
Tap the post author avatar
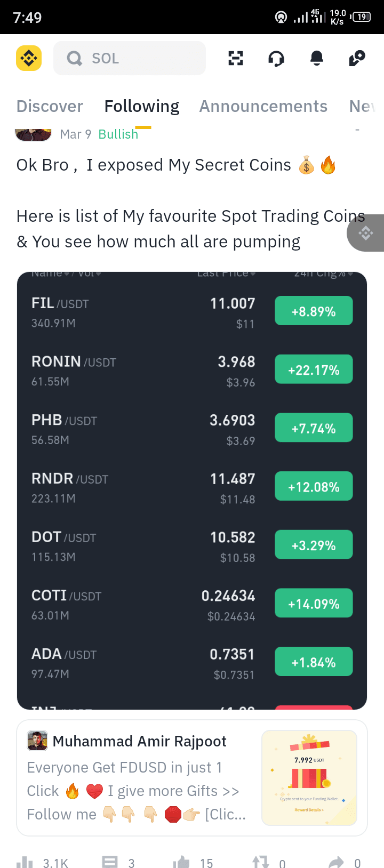(x=33, y=134)
